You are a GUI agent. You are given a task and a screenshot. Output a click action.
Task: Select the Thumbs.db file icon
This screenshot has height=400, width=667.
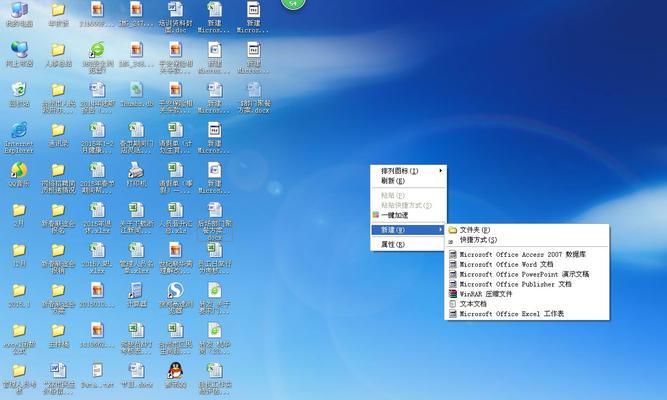pos(137,94)
